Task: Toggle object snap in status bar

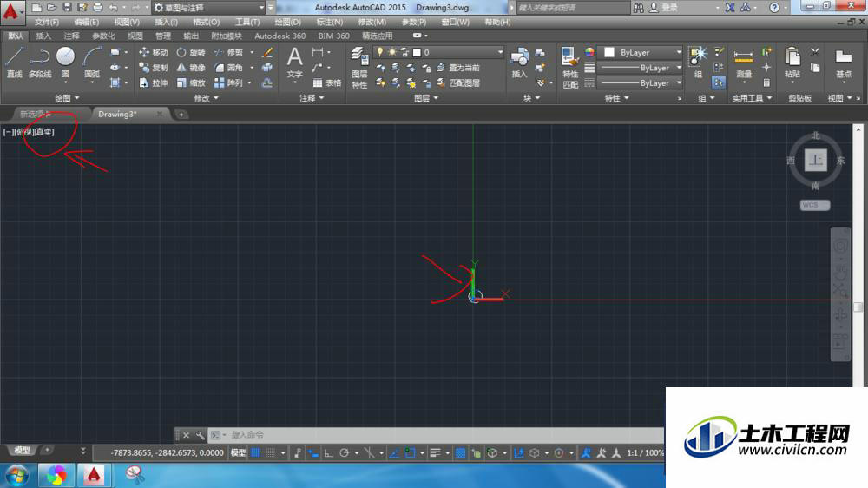Action: [x=410, y=452]
